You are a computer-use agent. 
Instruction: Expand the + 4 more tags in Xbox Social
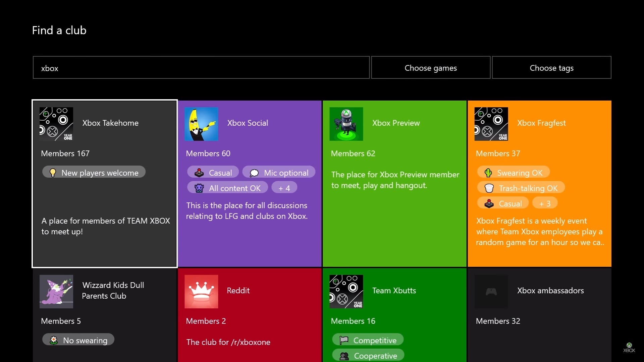pyautogui.click(x=284, y=188)
